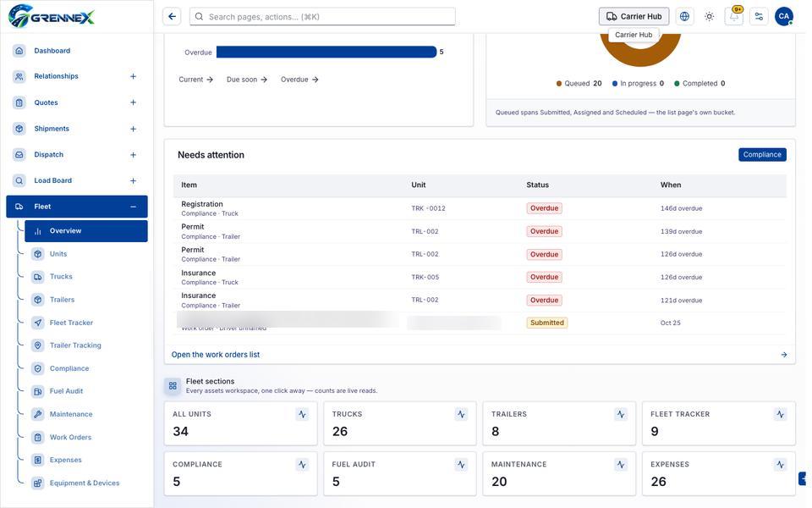Open the Fleet Tracker count card
The height and width of the screenshot is (508, 812).
coord(719,423)
